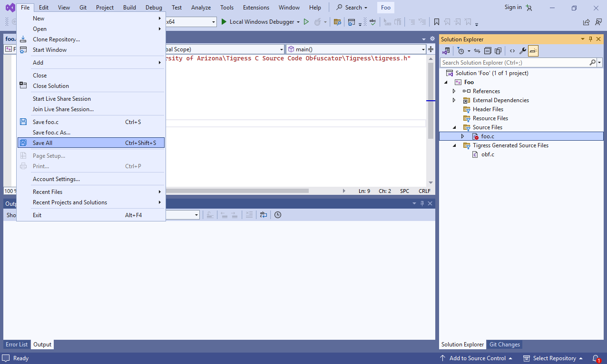
Task: Click the editor horizontal scrollbar thumb
Action: tap(237, 191)
